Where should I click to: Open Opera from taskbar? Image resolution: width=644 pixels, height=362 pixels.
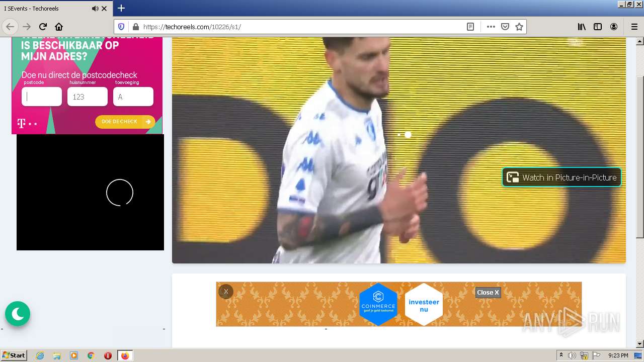pos(108,355)
